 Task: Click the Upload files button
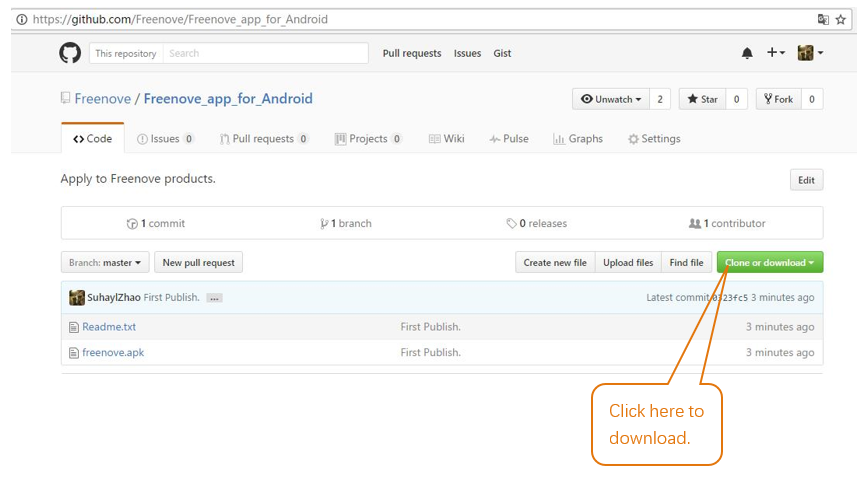(x=628, y=262)
